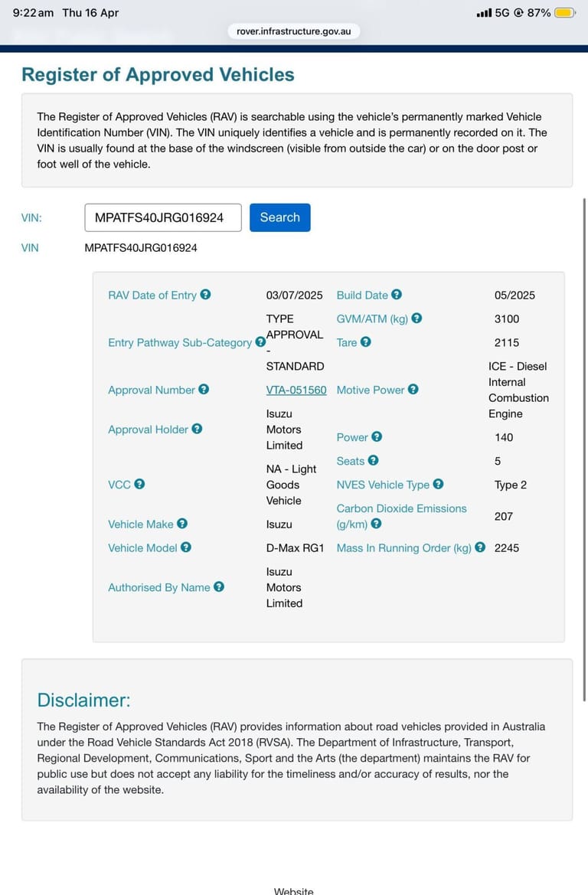
Task: Open help icon beside Build Date
Action: 397,295
